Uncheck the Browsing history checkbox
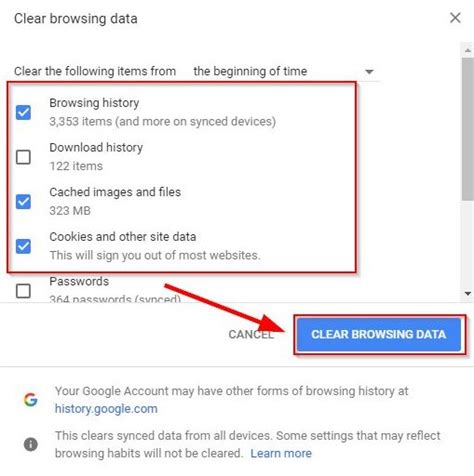Viewport: 474px width, 476px height. click(x=23, y=112)
